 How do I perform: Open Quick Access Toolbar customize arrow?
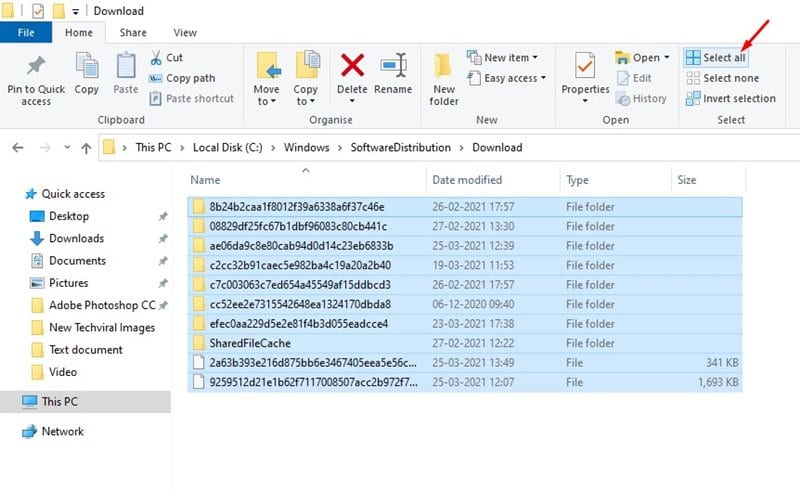pyautogui.click(x=76, y=11)
